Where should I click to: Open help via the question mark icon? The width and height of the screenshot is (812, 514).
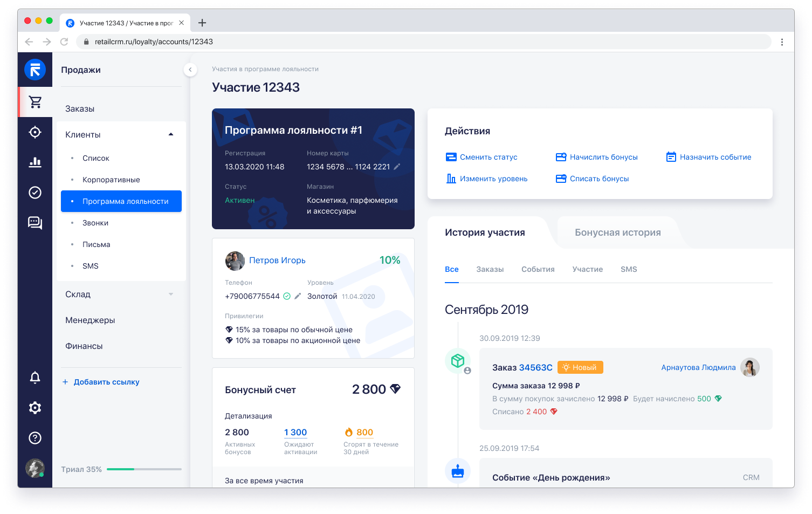pyautogui.click(x=35, y=438)
